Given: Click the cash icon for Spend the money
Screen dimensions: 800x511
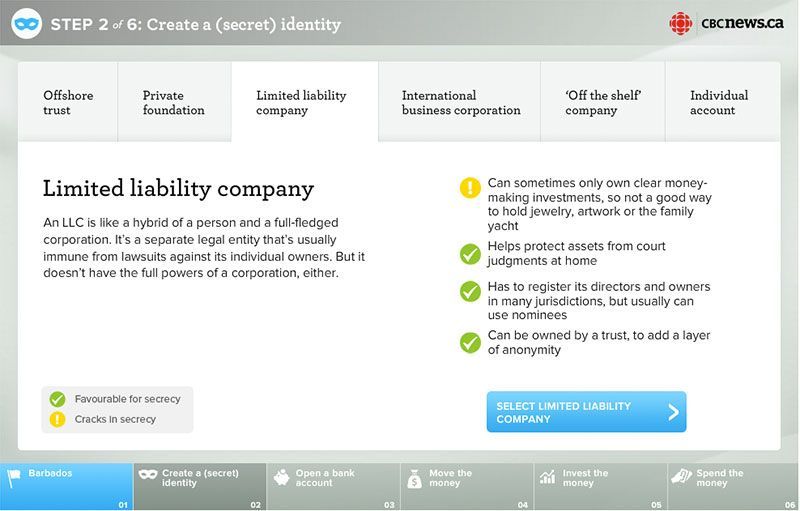Looking at the screenshot, I should 681,477.
